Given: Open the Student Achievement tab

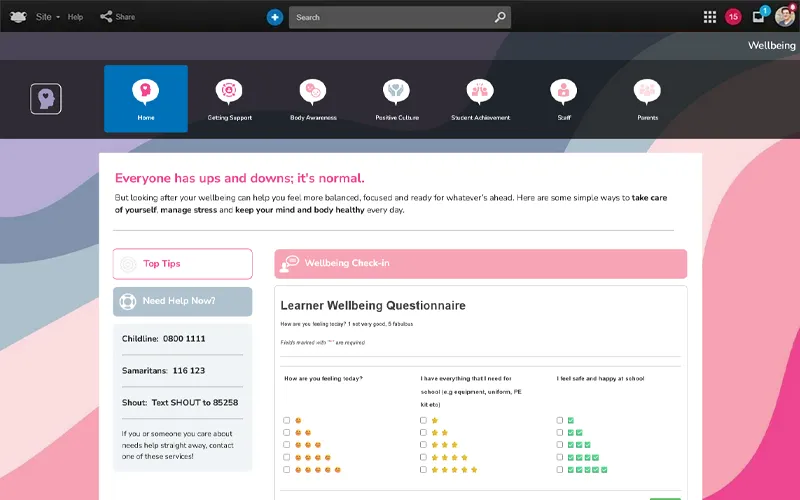Looking at the screenshot, I should (x=480, y=100).
